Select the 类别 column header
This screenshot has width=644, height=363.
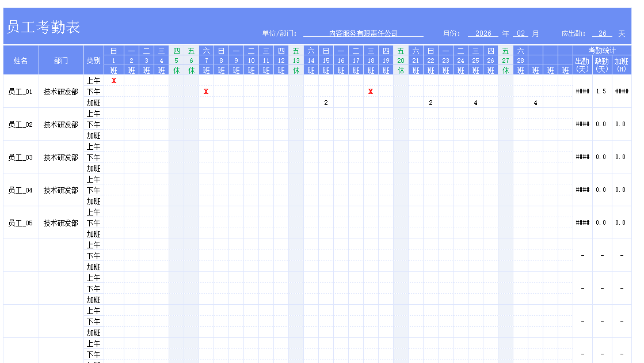[x=93, y=60]
